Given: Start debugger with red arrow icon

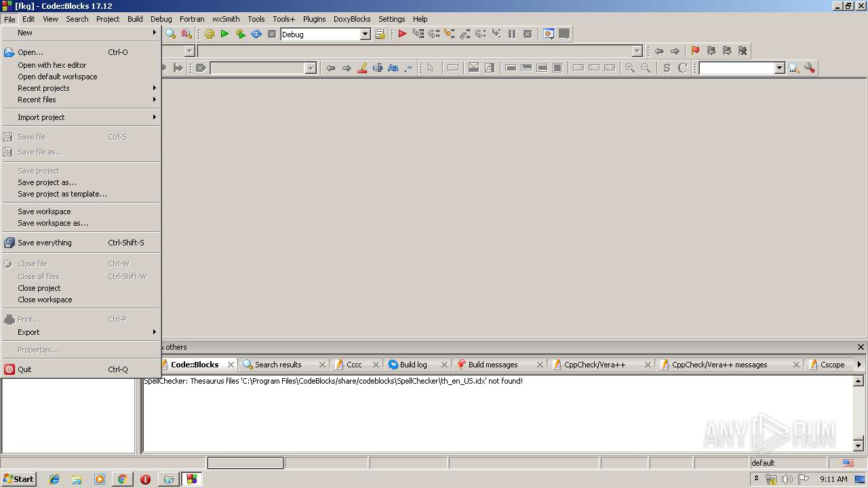Looking at the screenshot, I should coord(402,34).
